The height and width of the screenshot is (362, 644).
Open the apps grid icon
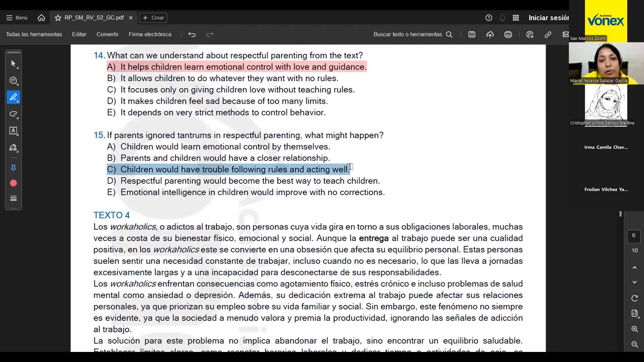click(x=516, y=18)
